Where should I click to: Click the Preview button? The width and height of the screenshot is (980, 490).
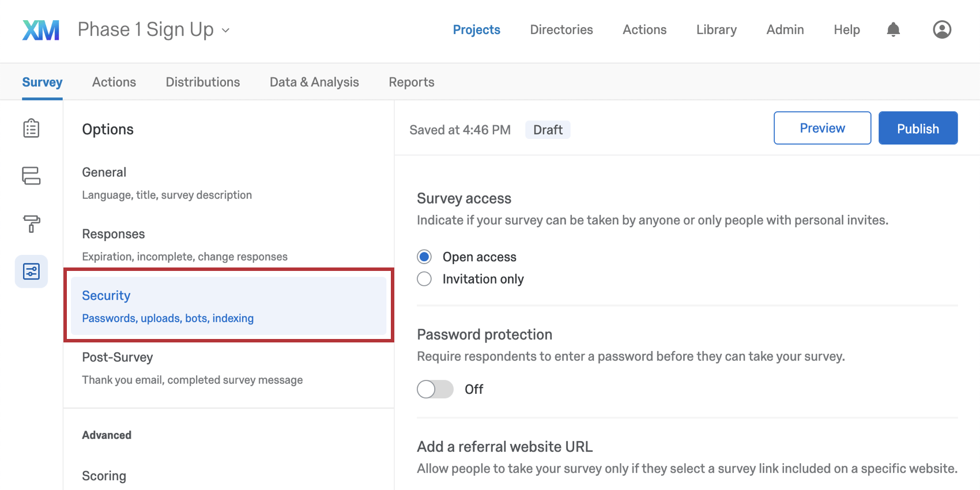pyautogui.click(x=822, y=128)
